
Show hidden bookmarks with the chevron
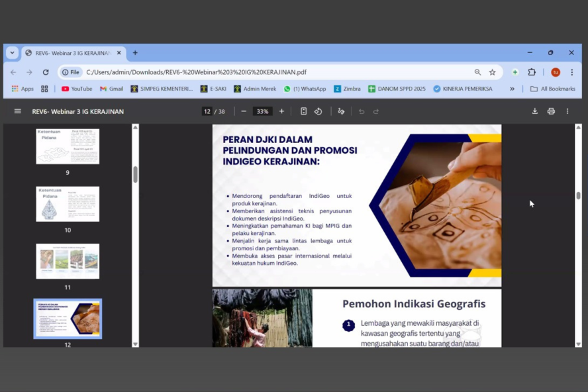[512, 89]
